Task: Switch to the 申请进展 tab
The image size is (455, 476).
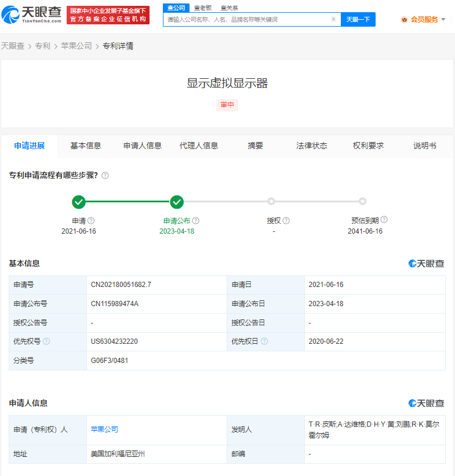Action: (x=30, y=146)
